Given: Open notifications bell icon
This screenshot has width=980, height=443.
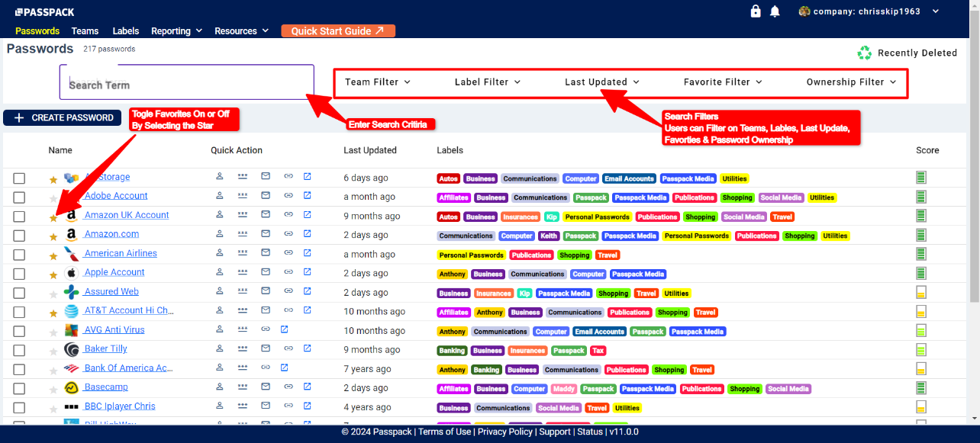Looking at the screenshot, I should tap(775, 11).
